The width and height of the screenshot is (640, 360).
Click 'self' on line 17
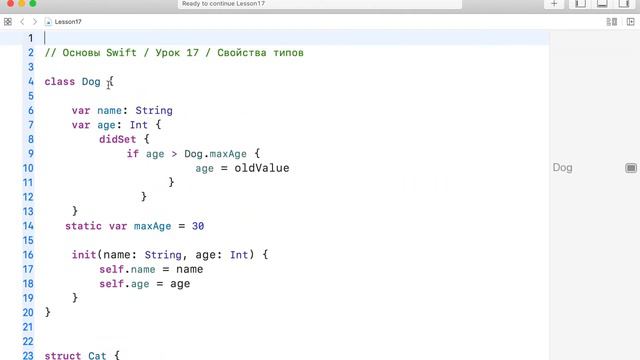(111, 269)
